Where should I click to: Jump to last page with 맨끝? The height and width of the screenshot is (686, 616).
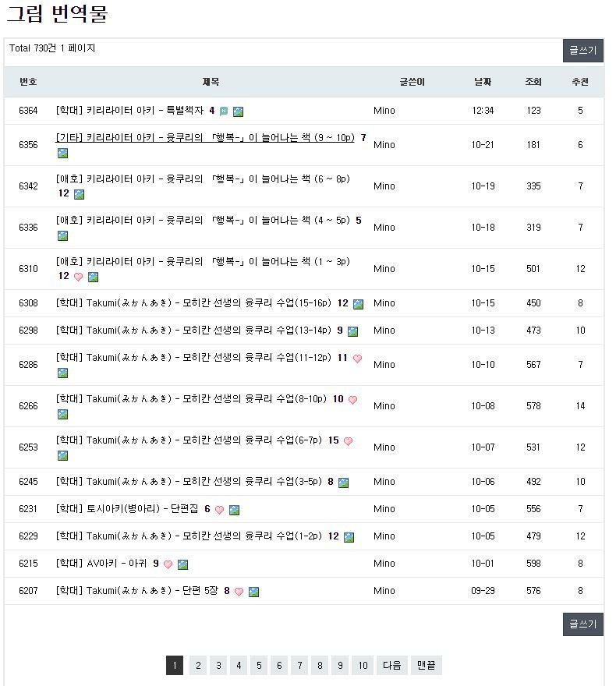point(426,666)
